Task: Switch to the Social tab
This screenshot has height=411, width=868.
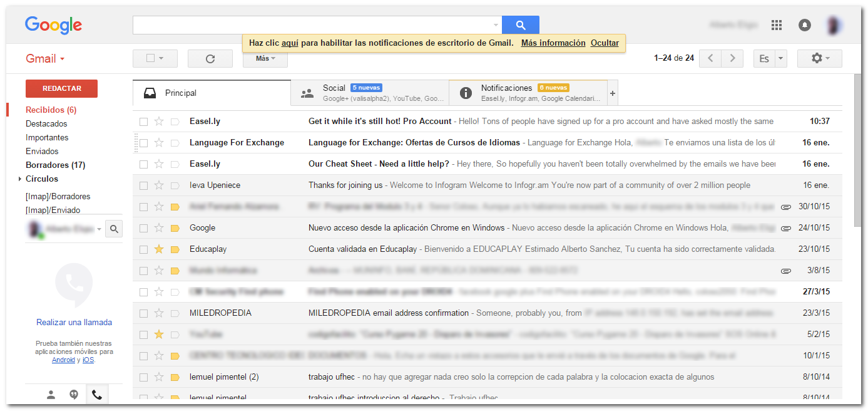Action: click(370, 93)
